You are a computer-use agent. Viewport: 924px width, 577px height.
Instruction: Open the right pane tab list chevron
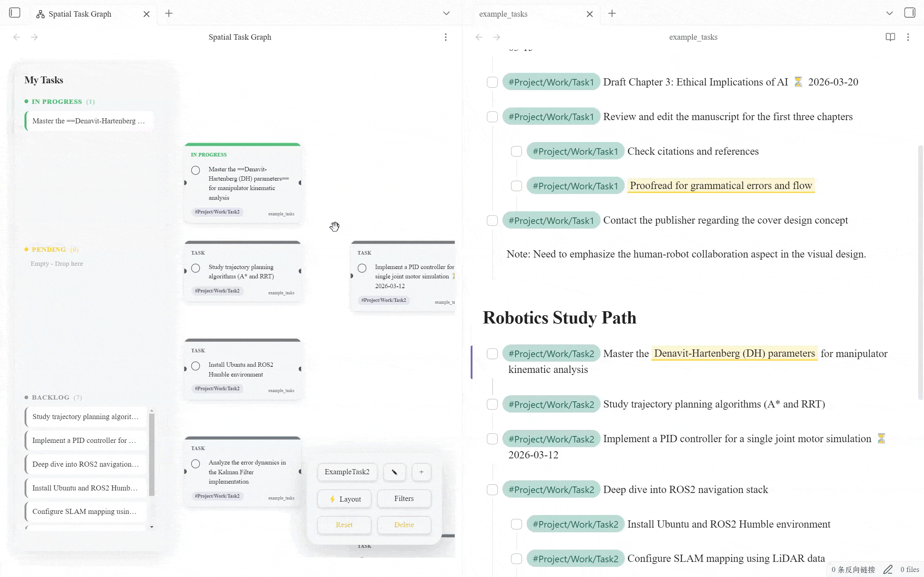coord(889,14)
